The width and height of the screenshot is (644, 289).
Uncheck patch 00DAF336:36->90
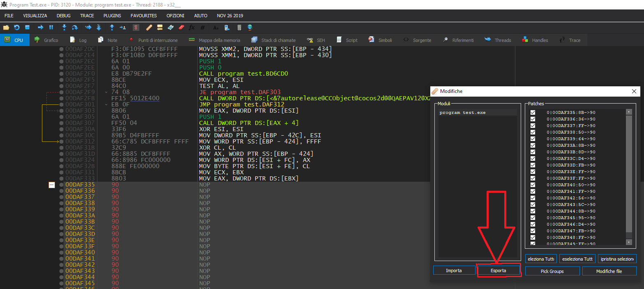click(533, 119)
